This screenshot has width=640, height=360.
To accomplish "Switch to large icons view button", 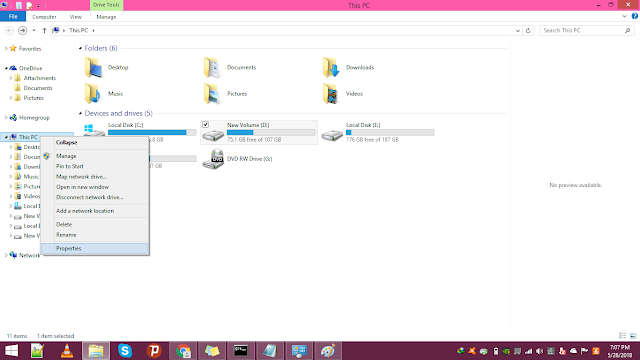I will pyautogui.click(x=633, y=336).
